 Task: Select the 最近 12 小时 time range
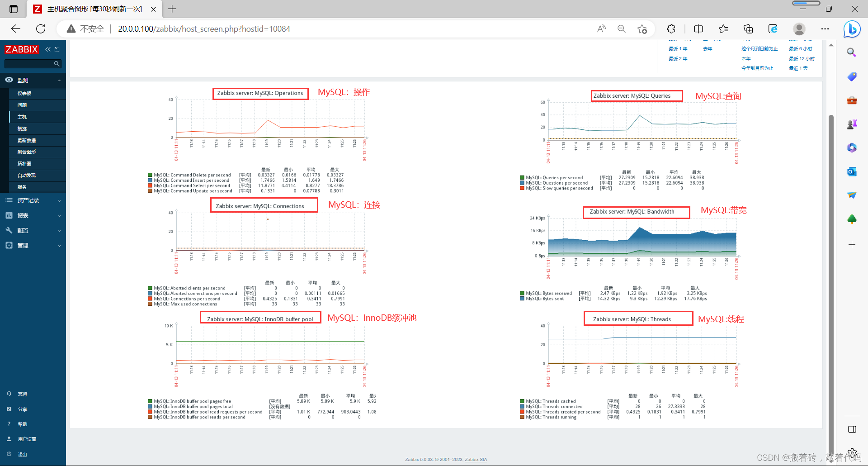tap(802, 59)
